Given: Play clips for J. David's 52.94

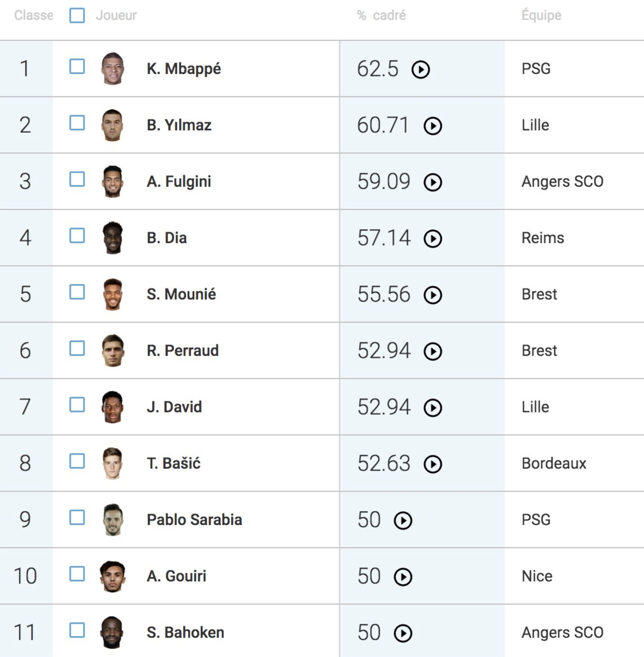Looking at the screenshot, I should [433, 408].
